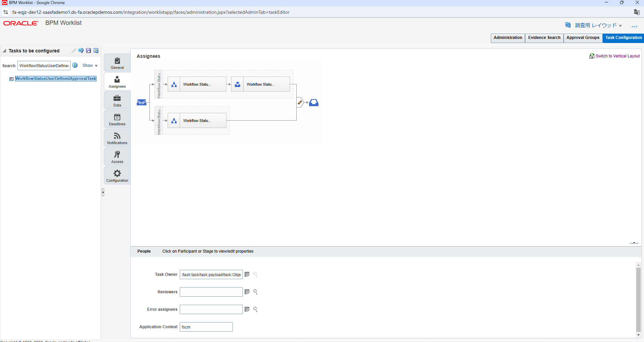Select the Deadlines icon
The image size is (644, 342).
(117, 119)
